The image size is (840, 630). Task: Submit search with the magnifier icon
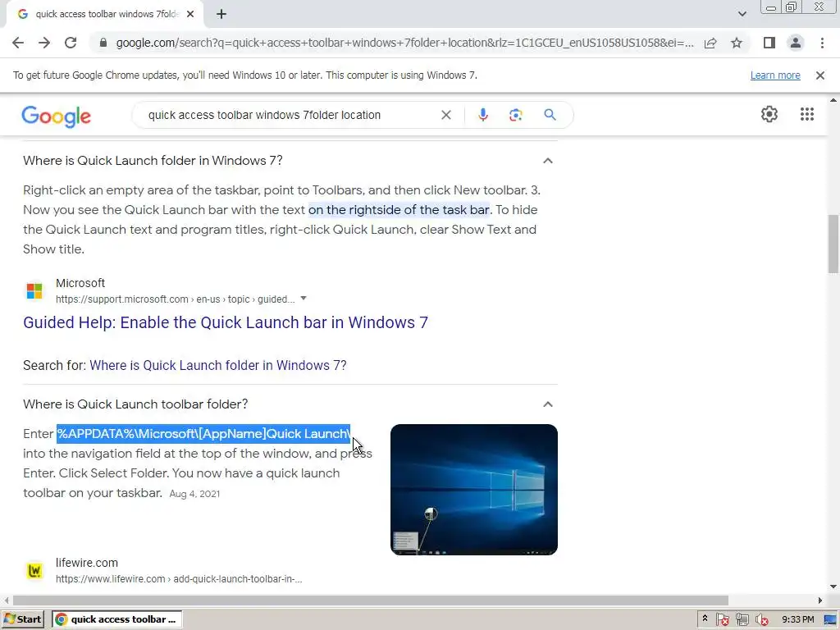coord(550,115)
